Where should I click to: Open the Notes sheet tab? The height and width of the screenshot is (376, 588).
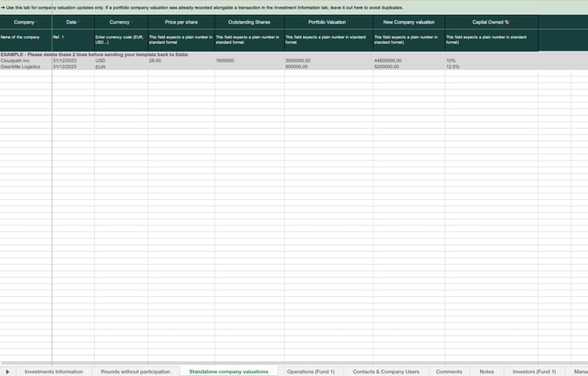tap(486, 372)
